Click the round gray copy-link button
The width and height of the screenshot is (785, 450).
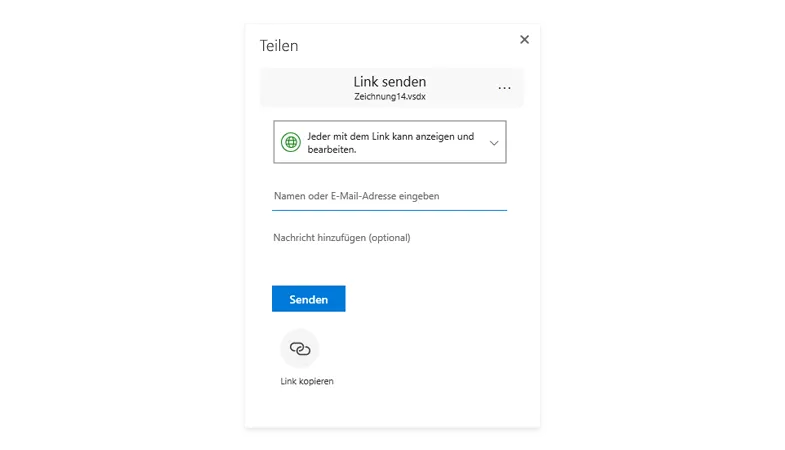coord(300,348)
